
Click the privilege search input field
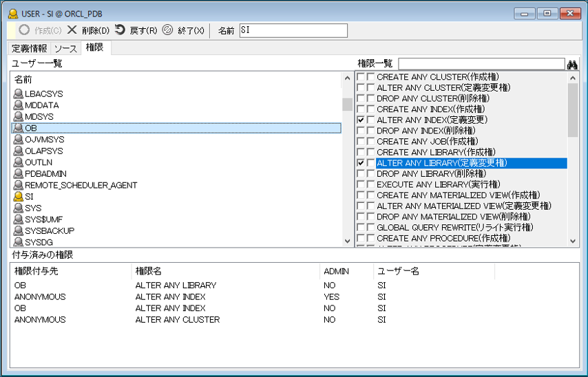(480, 64)
